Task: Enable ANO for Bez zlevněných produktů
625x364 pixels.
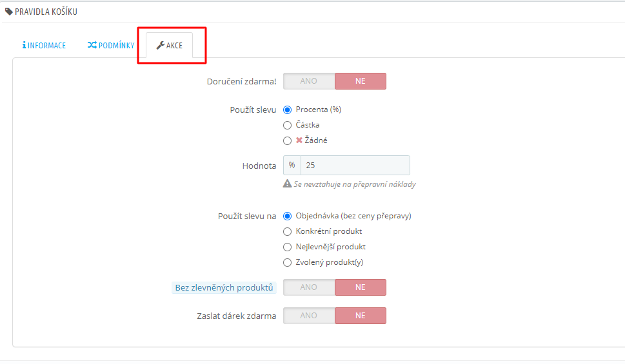Action: pyautogui.click(x=309, y=287)
